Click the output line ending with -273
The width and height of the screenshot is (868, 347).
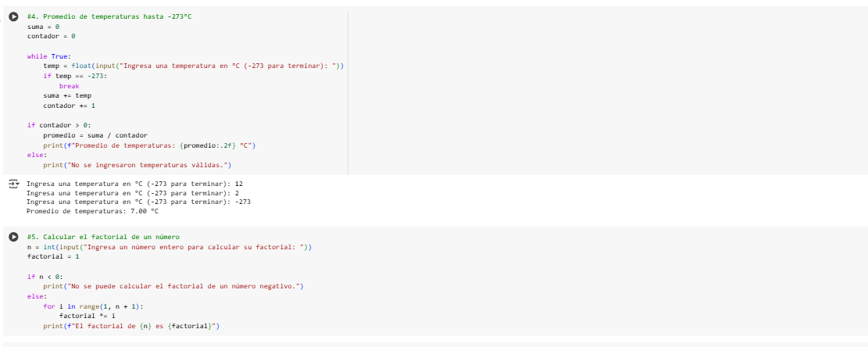point(138,202)
